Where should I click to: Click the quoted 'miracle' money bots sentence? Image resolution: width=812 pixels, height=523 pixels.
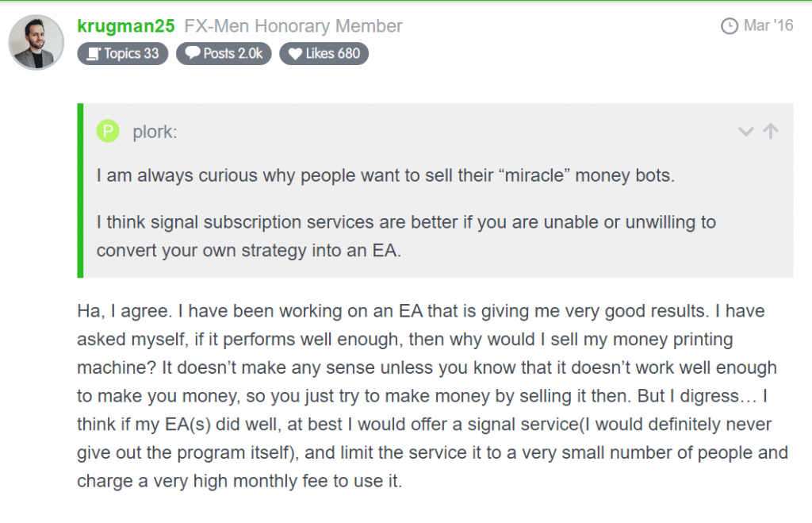pyautogui.click(x=385, y=175)
